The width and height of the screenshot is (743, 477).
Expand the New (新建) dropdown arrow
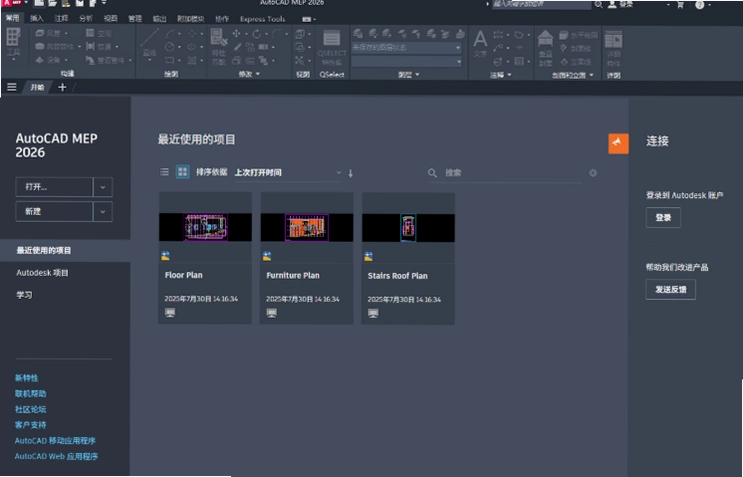click(103, 212)
